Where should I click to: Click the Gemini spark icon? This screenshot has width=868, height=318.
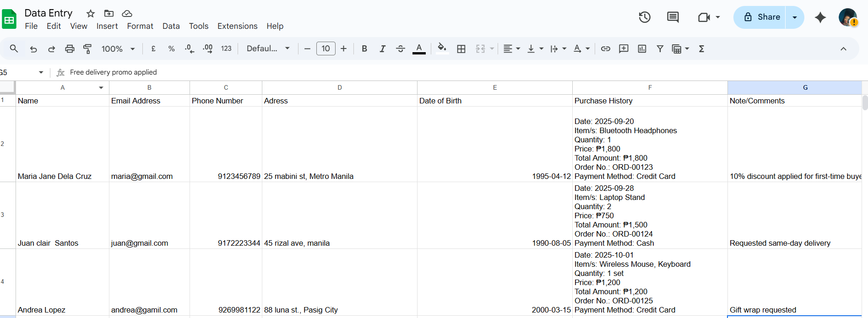click(820, 17)
